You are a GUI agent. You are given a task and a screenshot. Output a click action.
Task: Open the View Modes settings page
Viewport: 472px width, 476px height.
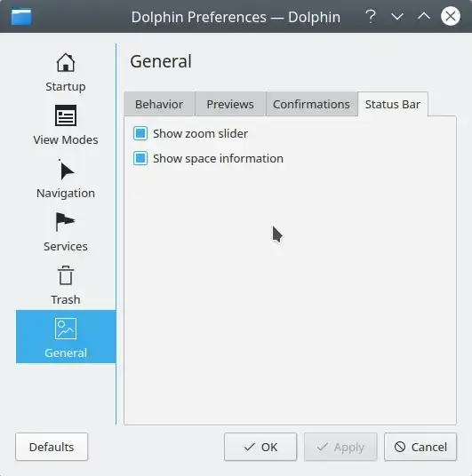66,124
